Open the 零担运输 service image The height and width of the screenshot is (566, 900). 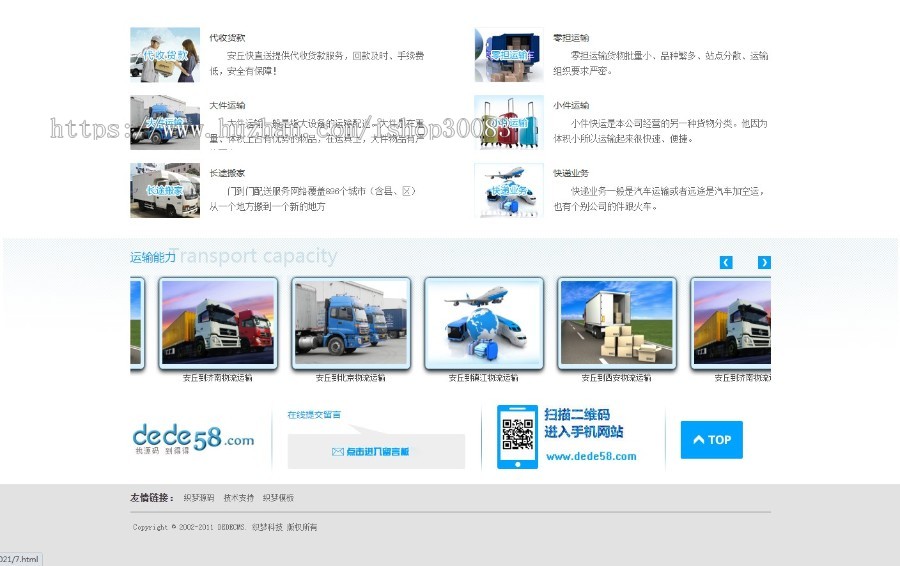pyautogui.click(x=509, y=54)
